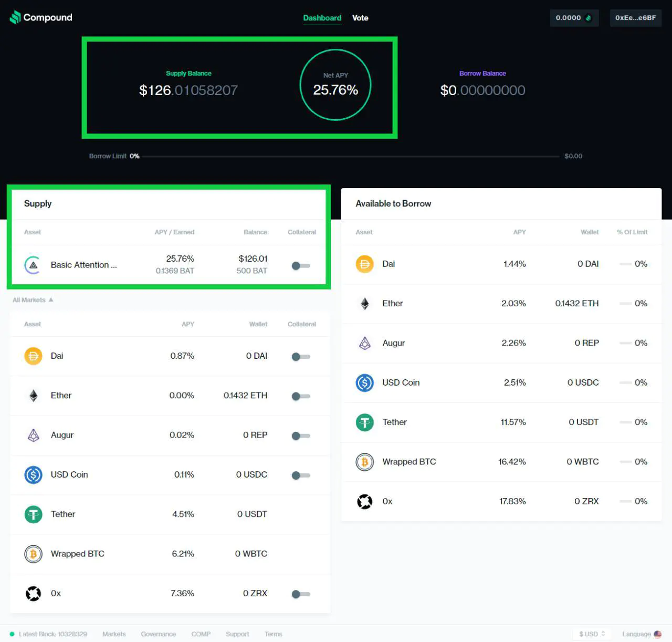Click the COMP token icon in balance pill
672x642 pixels.
[589, 18]
